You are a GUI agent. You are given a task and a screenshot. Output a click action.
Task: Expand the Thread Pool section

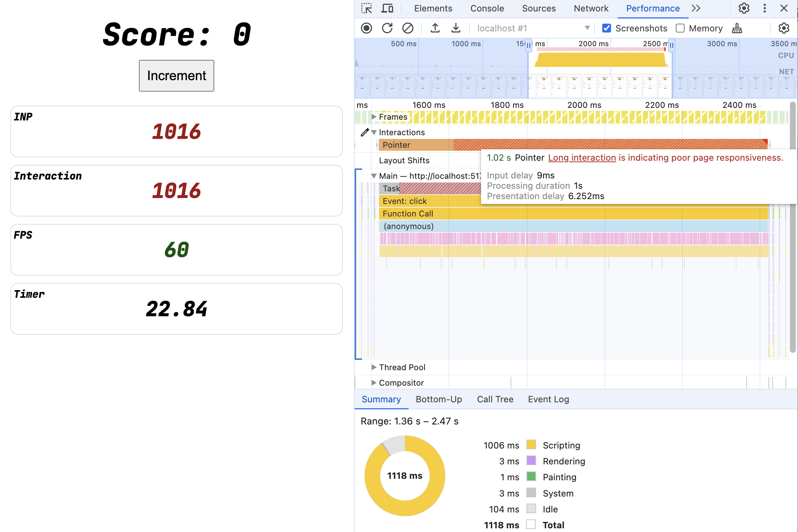373,367
